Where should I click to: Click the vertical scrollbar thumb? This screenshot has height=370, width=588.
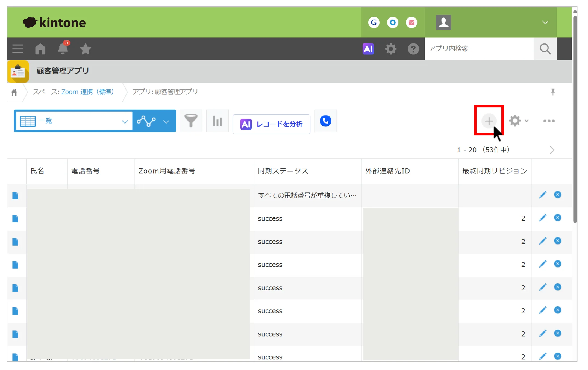575,119
